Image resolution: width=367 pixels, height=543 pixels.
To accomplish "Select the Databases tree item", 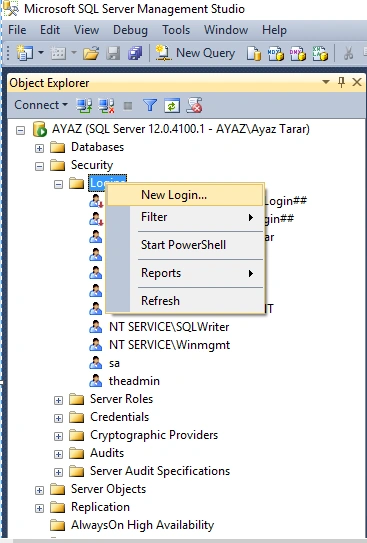I will (x=97, y=147).
